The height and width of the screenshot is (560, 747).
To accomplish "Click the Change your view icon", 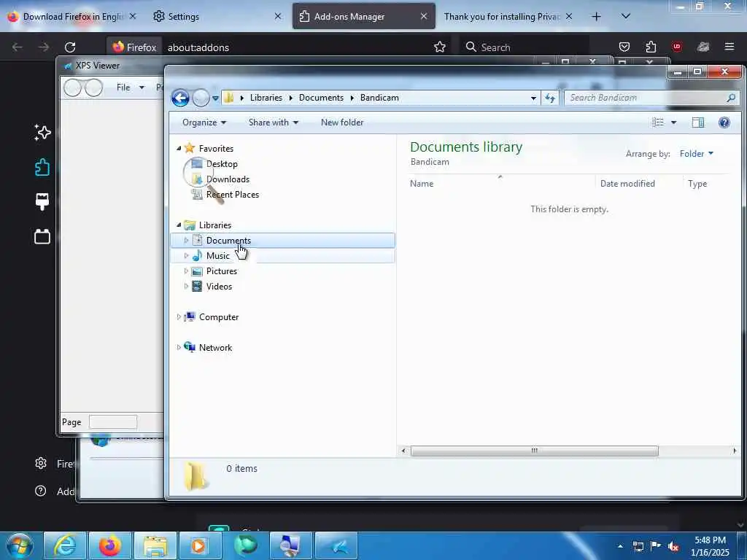I will pyautogui.click(x=658, y=122).
